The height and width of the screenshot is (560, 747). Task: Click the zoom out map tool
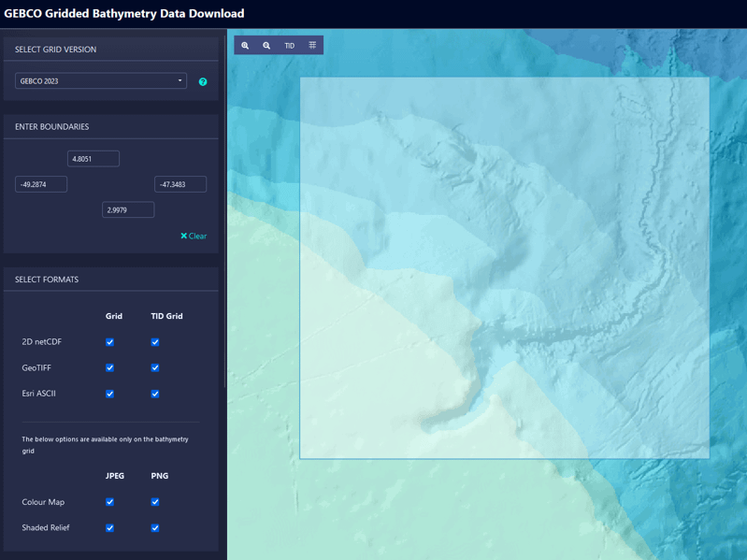point(266,45)
